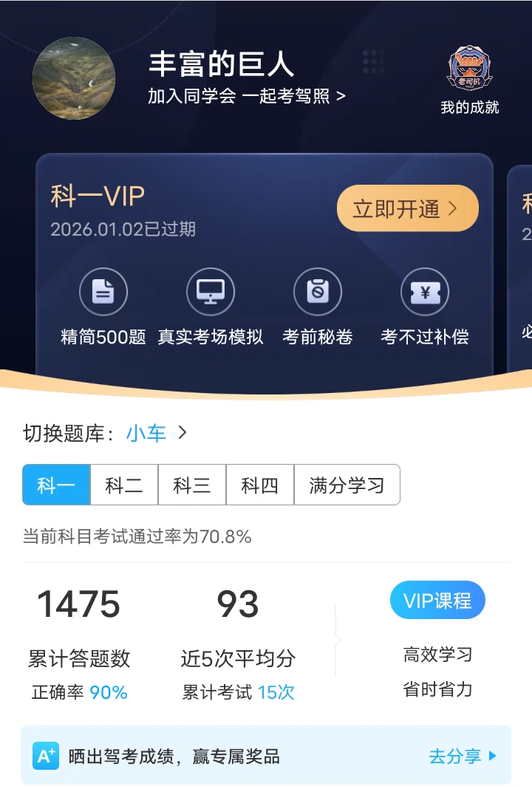Click chevron next to 小车

pos(183,432)
